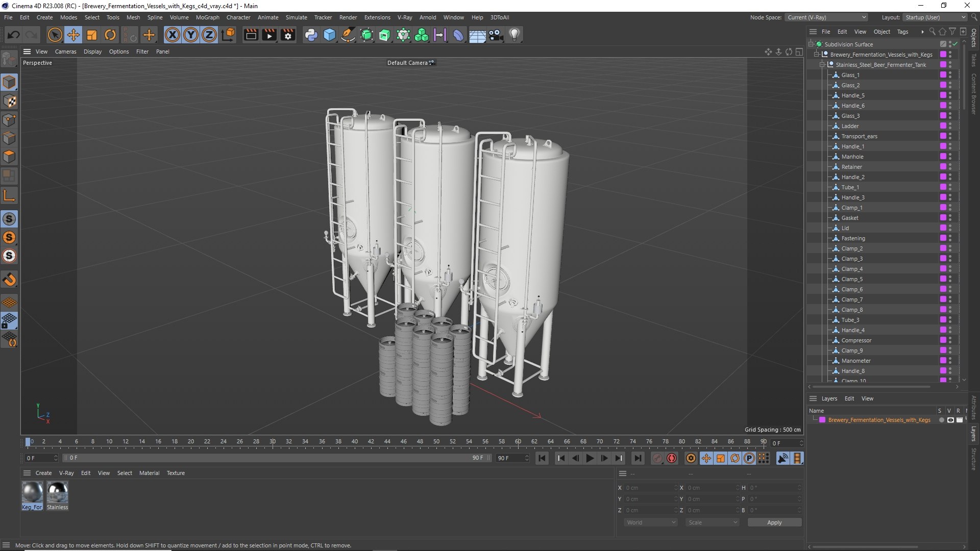Image resolution: width=980 pixels, height=551 pixels.
Task: Open the Simulate menu
Action: [x=296, y=17]
